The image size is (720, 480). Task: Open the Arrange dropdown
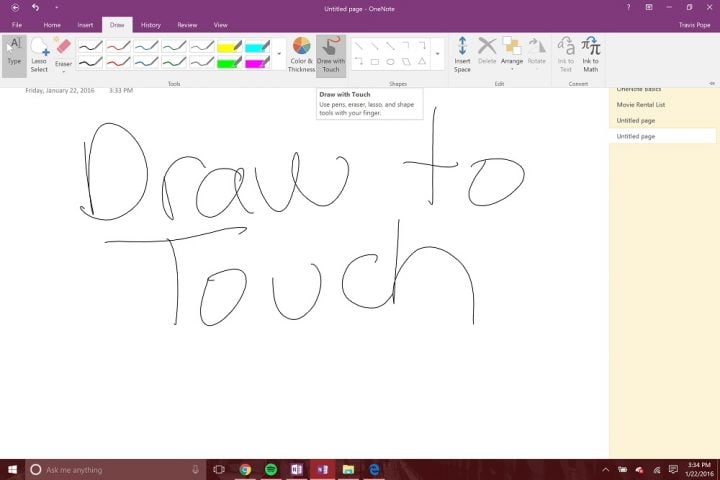pos(512,53)
